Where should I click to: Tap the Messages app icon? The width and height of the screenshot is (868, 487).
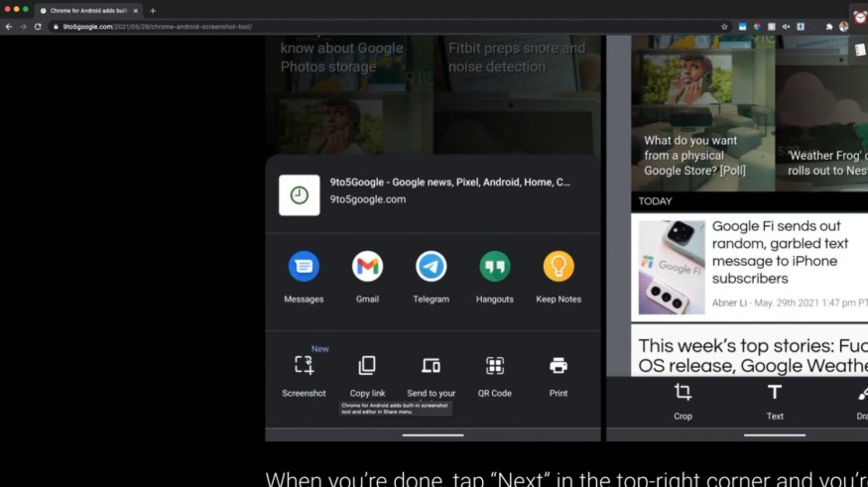pyautogui.click(x=304, y=266)
